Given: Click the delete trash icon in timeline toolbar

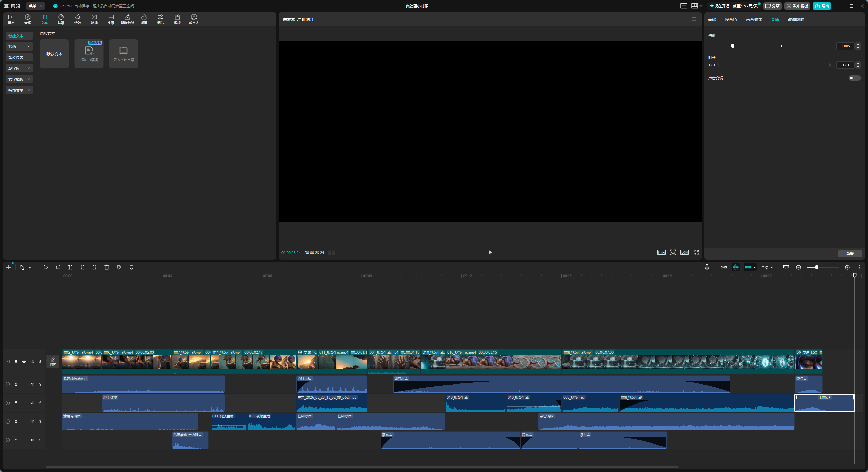Looking at the screenshot, I should [107, 267].
